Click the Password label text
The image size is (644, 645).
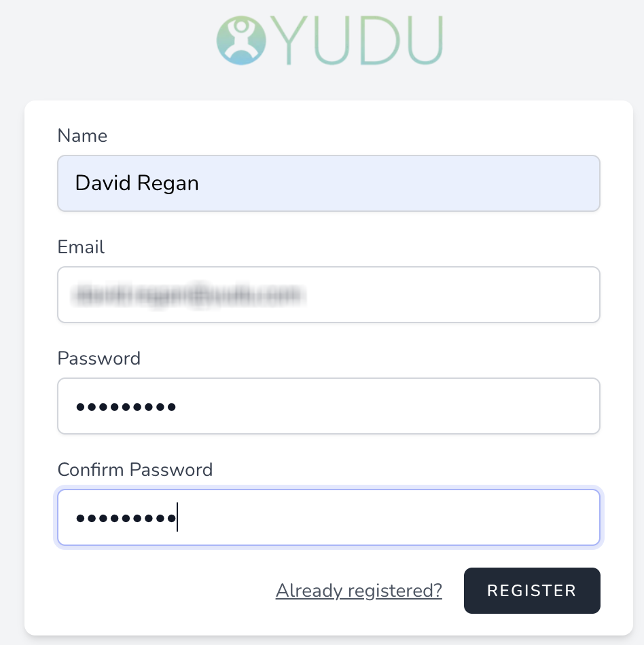pos(99,358)
